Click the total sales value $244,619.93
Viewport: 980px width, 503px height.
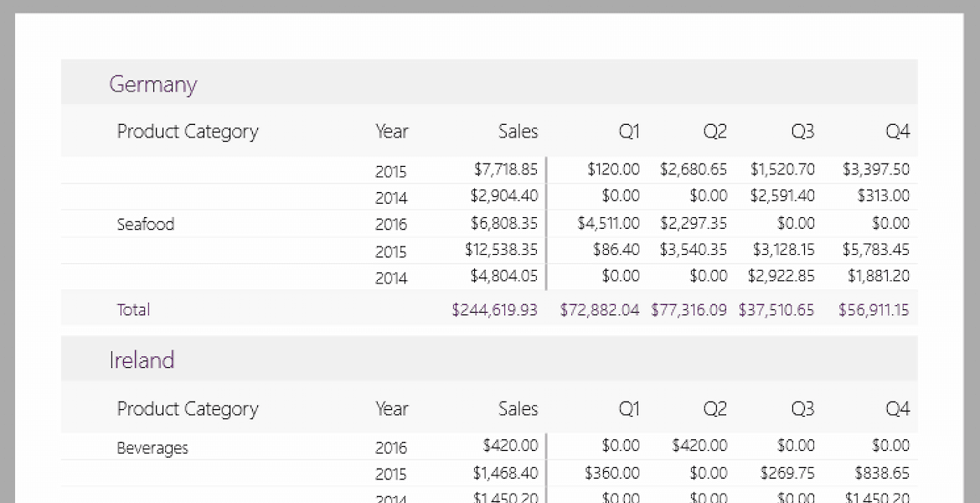[494, 309]
